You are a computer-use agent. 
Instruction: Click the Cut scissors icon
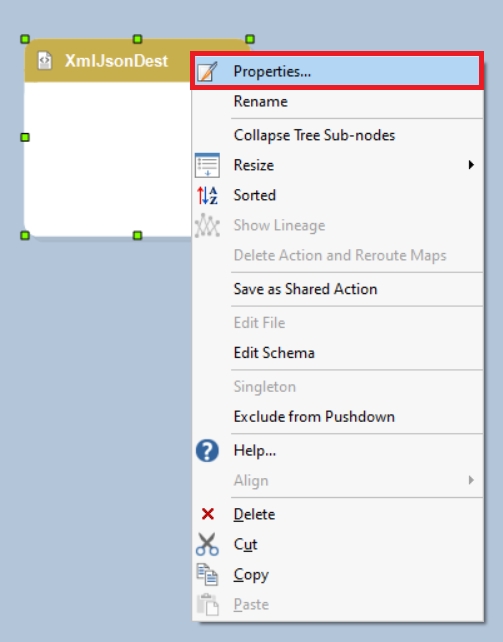coord(207,544)
